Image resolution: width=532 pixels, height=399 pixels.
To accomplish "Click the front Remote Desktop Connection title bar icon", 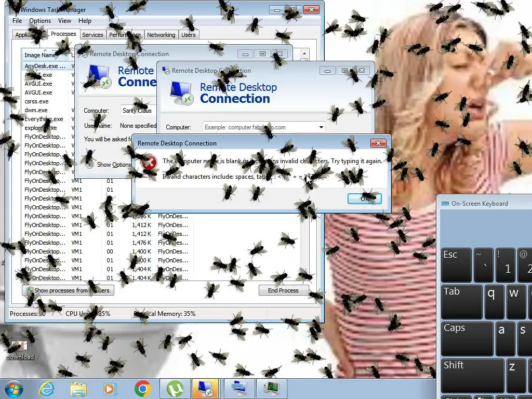I will pyautogui.click(x=166, y=71).
